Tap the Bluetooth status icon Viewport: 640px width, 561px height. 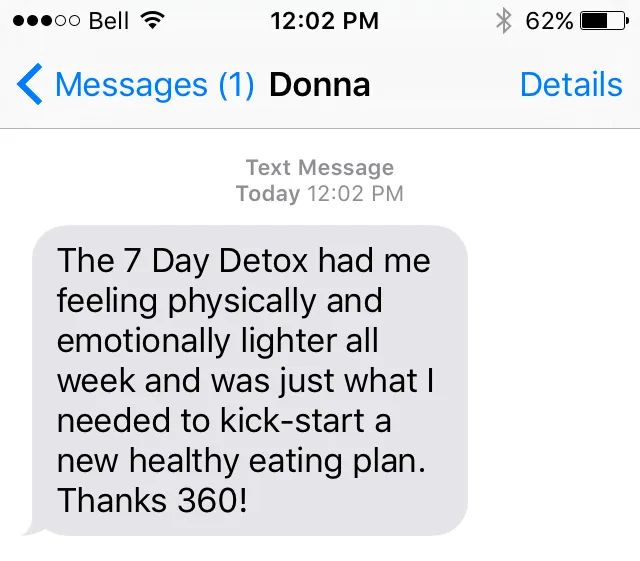point(504,20)
